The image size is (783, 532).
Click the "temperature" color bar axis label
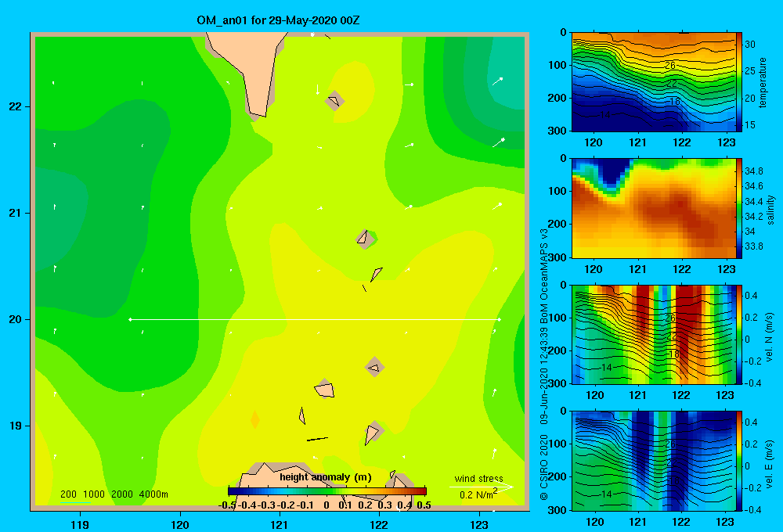pos(763,82)
